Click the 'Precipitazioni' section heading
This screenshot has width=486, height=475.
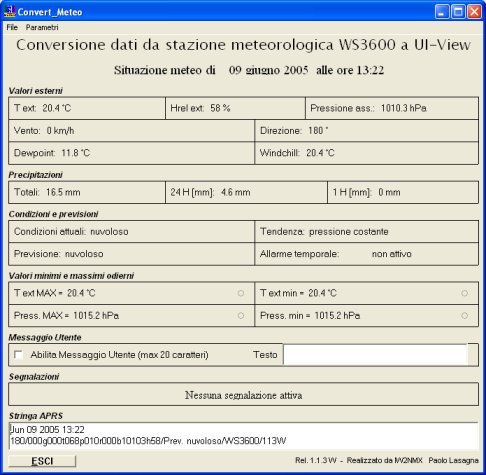pos(35,175)
